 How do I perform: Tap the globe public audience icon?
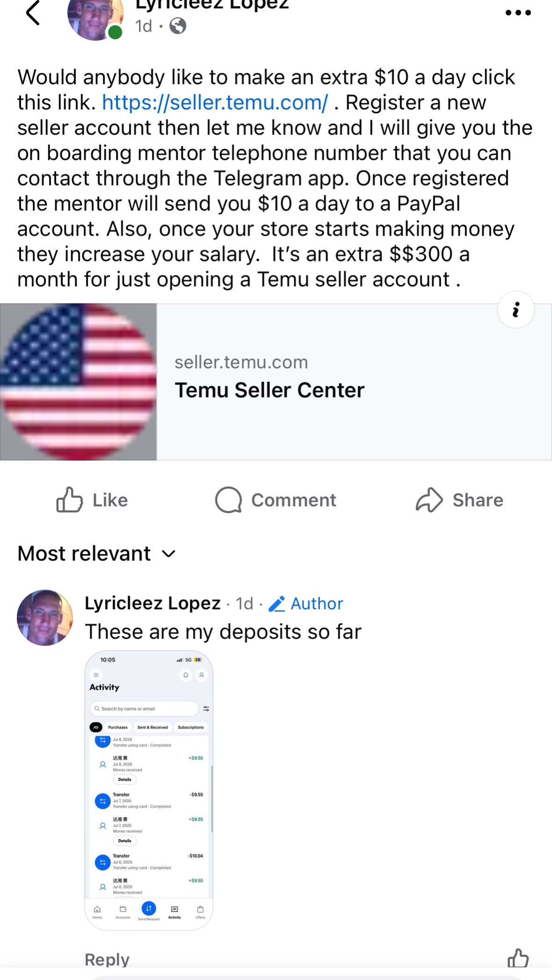pyautogui.click(x=178, y=26)
